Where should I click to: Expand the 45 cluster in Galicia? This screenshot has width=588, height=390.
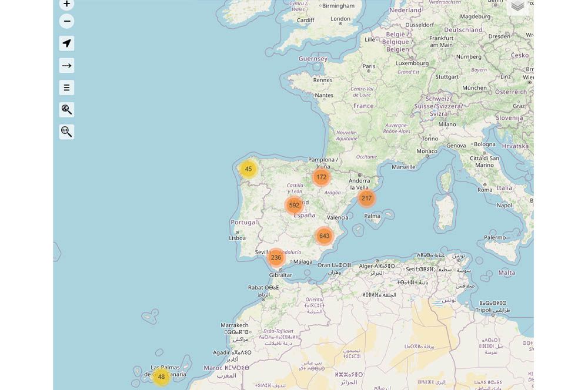coord(248,169)
